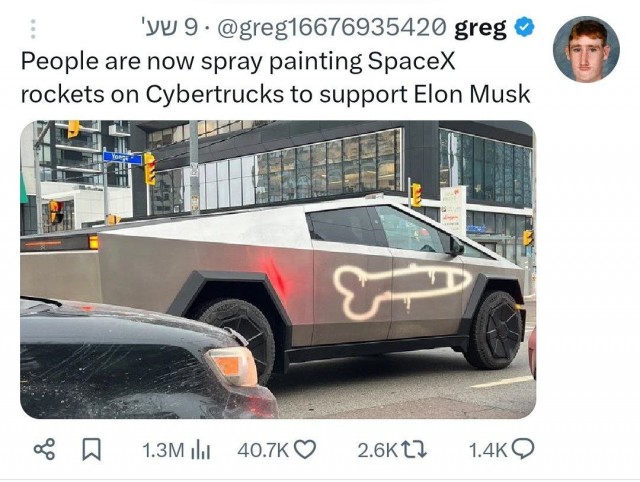The height and width of the screenshot is (482, 640).
Task: Click the share icon below the photo
Action: point(44,449)
